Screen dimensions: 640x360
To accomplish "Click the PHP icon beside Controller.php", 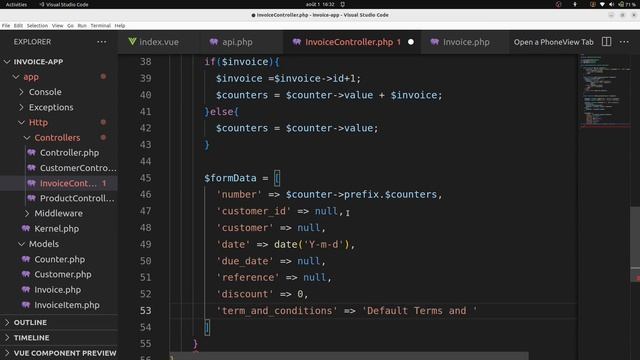I will tap(31, 153).
